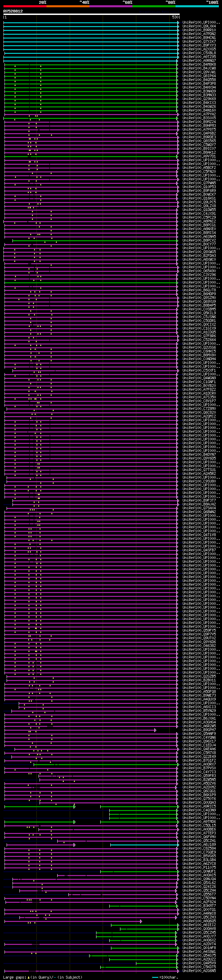
Task: Click the green ~80% identity legend segment
Action: [154, 6]
